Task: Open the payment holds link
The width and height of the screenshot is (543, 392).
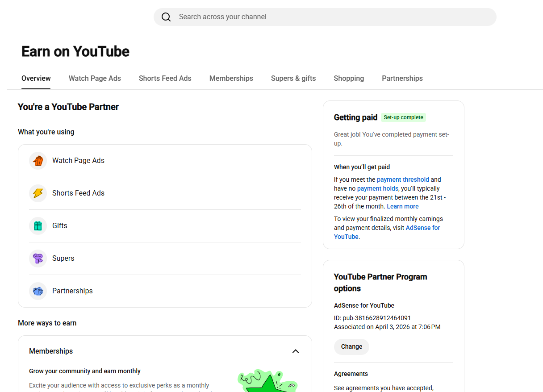Action: pos(378,188)
